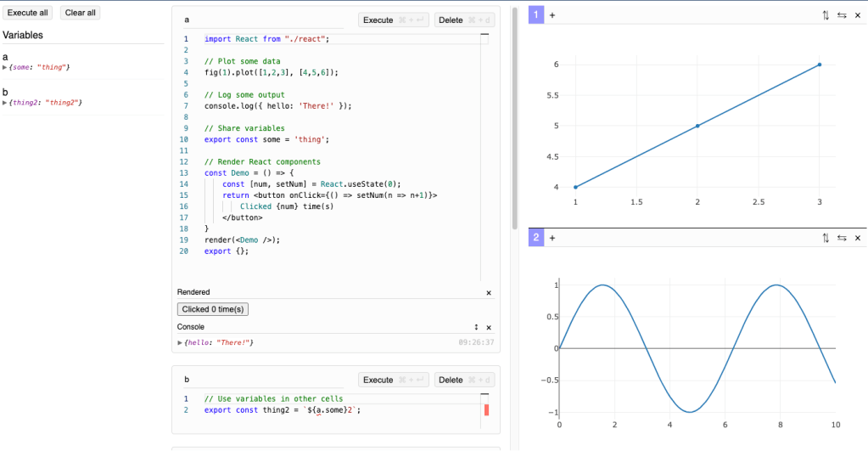Toggle Console panel height with the arrow icon
The width and height of the screenshot is (868, 451).
click(476, 327)
